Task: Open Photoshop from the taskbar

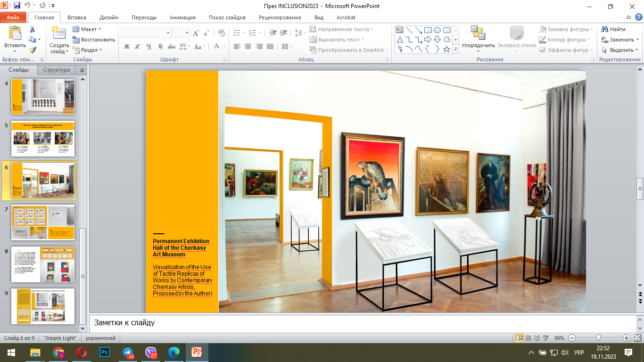Action: point(105,352)
